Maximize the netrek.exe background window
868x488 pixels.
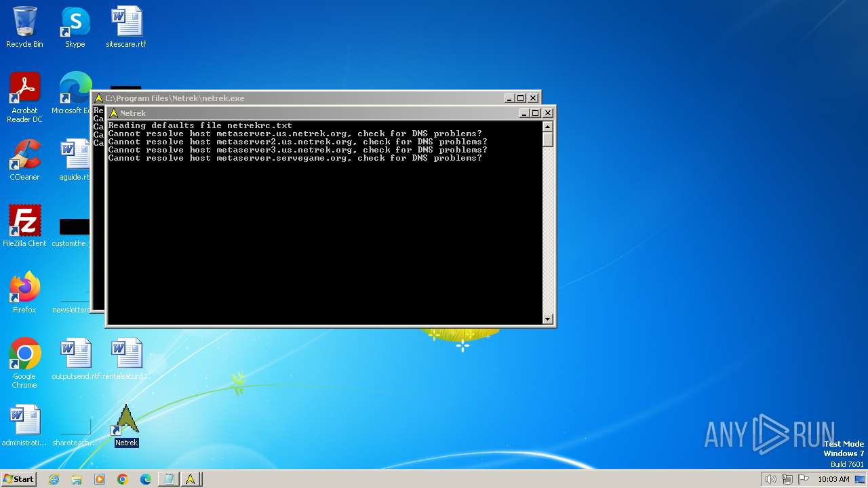(x=521, y=98)
